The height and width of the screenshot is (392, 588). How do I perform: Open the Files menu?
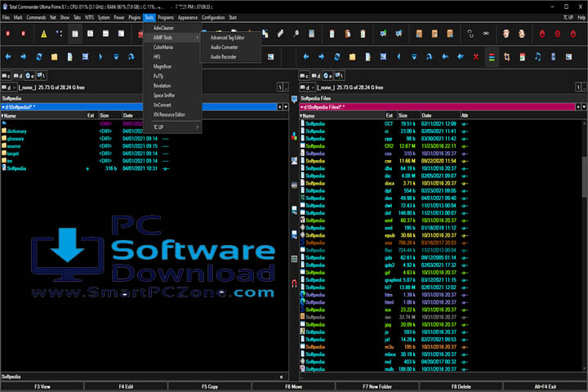click(6, 17)
